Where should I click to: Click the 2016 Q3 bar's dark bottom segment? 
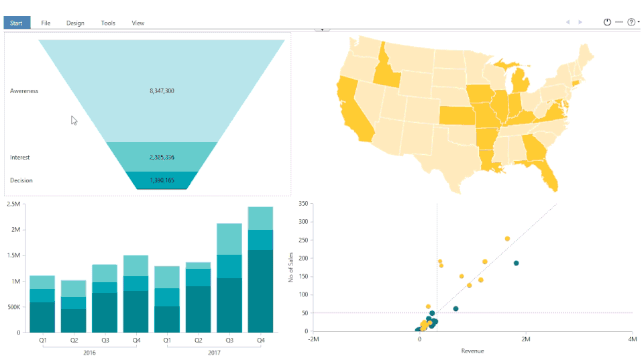click(105, 313)
